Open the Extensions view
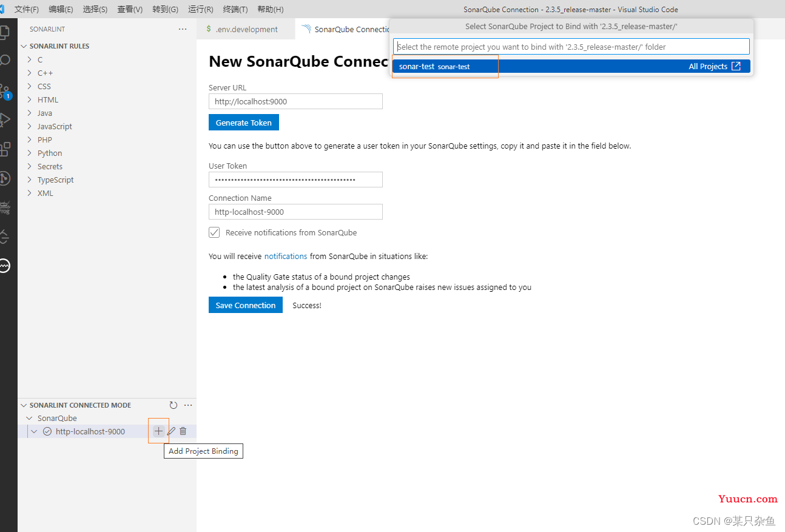Screen dimensions: 785x532 [x=4, y=149]
